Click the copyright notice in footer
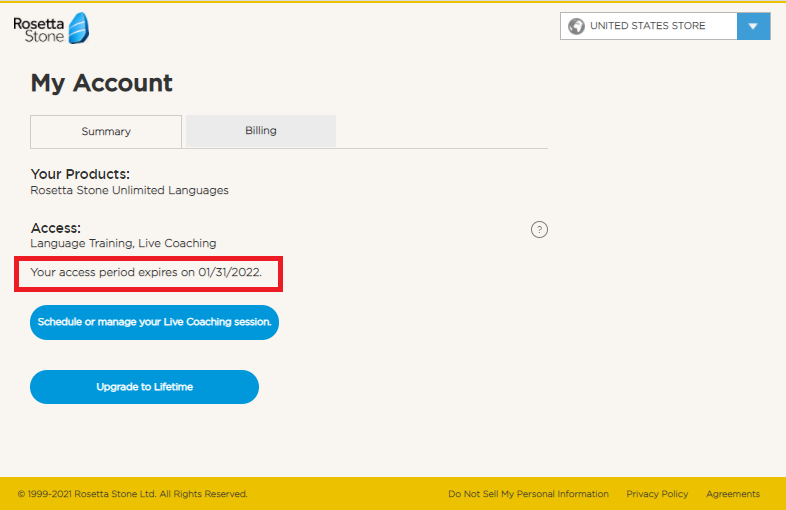The width and height of the screenshot is (786, 510). click(132, 494)
